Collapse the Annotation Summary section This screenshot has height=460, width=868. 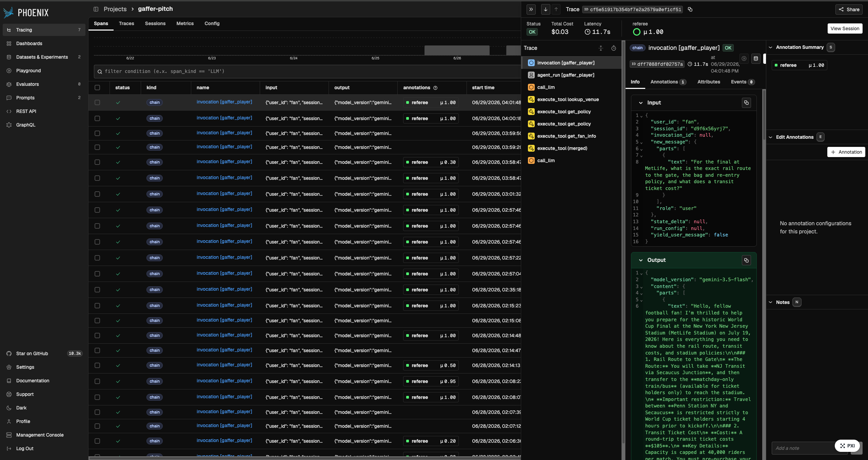(x=771, y=47)
